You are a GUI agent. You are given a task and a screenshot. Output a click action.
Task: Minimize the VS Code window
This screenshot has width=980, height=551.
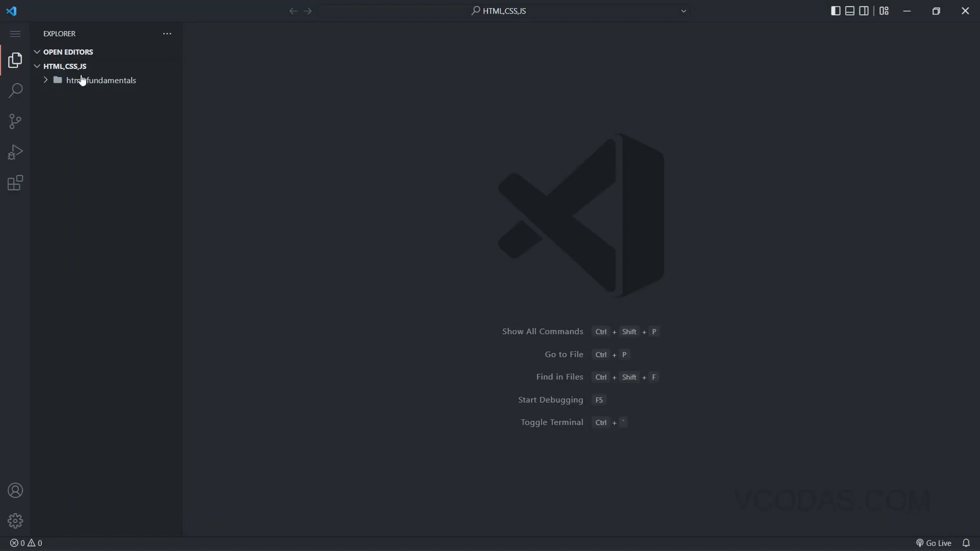[907, 11]
